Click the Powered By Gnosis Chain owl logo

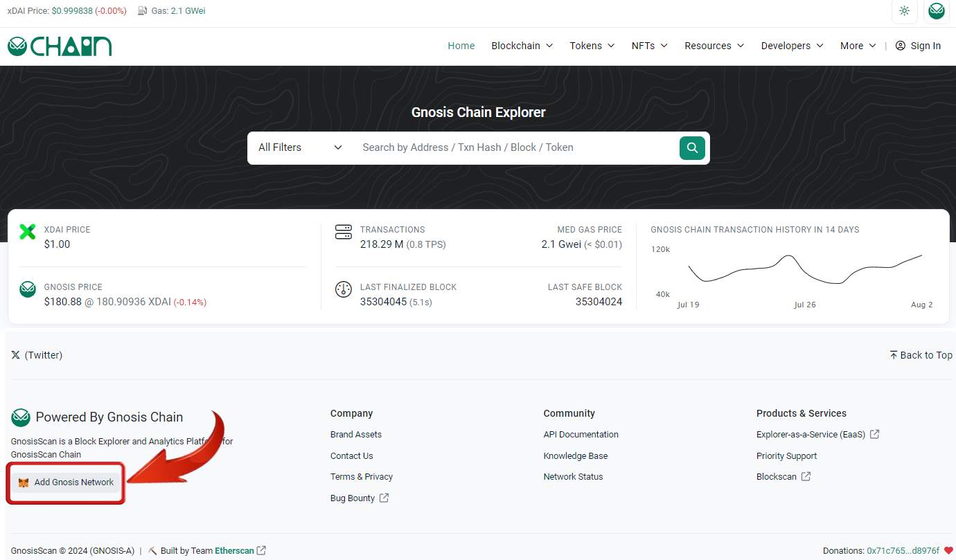(x=21, y=417)
